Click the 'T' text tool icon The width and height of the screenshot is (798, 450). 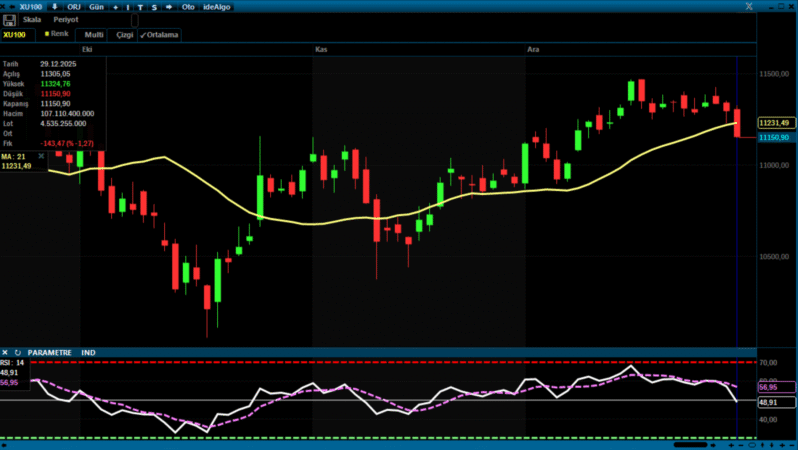coord(140,6)
